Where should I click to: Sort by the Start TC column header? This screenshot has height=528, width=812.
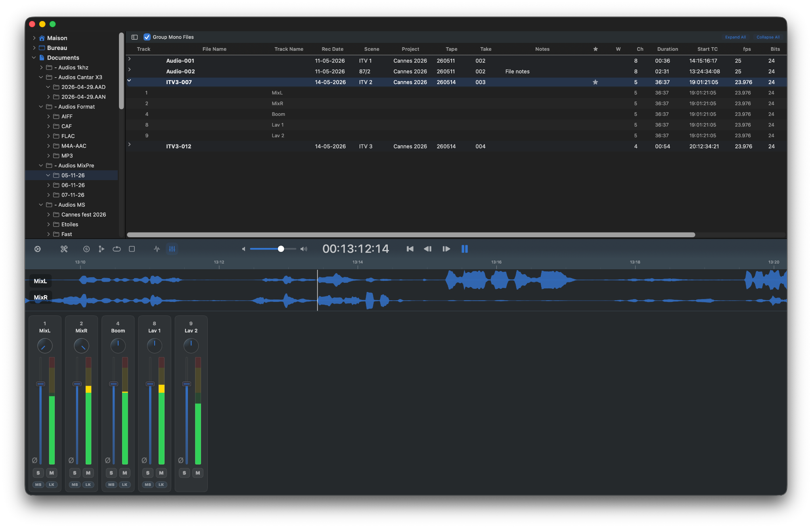pyautogui.click(x=707, y=49)
